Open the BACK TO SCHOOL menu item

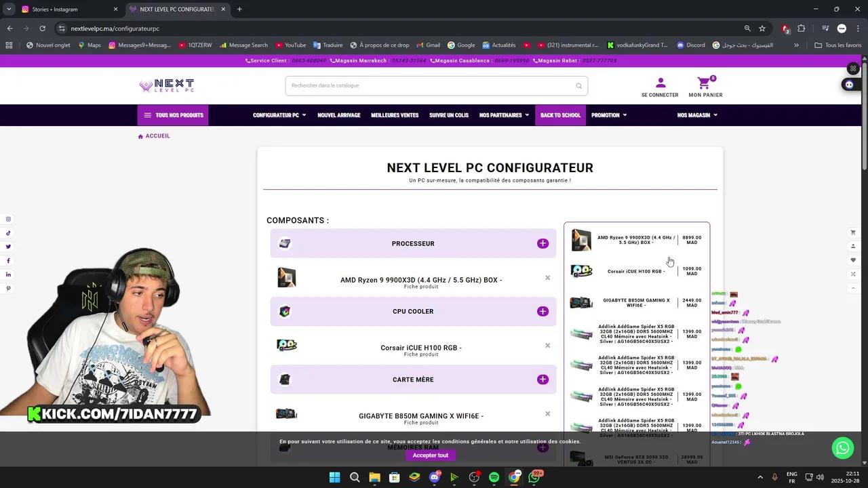pos(560,115)
